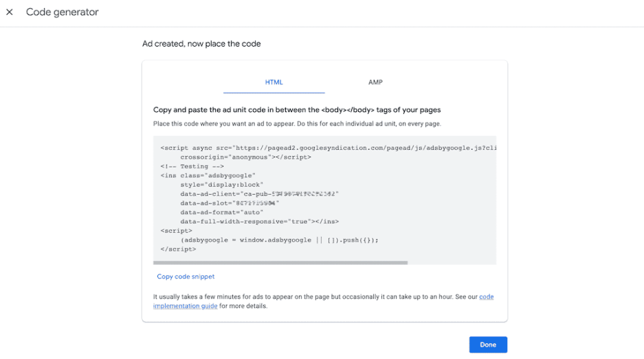644x359 pixels.
Task: Click the code box horizontal scrollbar
Action: tap(280, 263)
